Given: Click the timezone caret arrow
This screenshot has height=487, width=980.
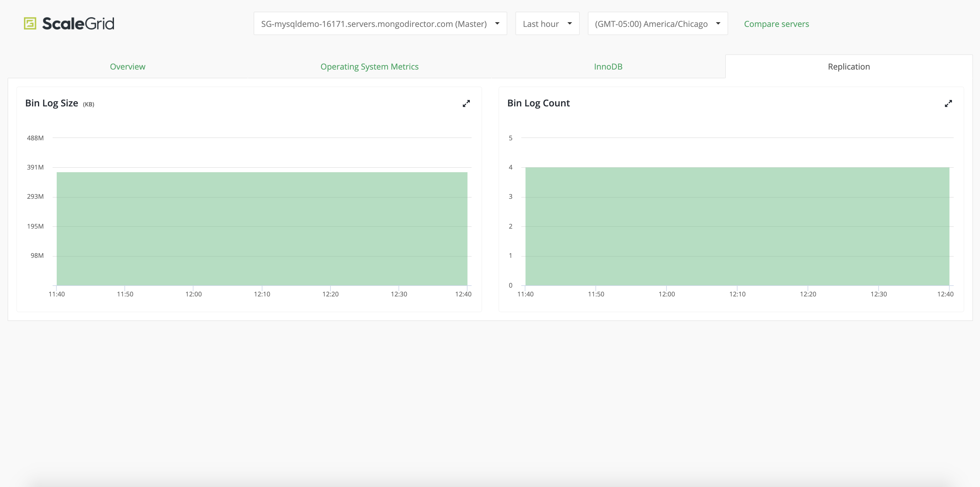Looking at the screenshot, I should coord(718,24).
